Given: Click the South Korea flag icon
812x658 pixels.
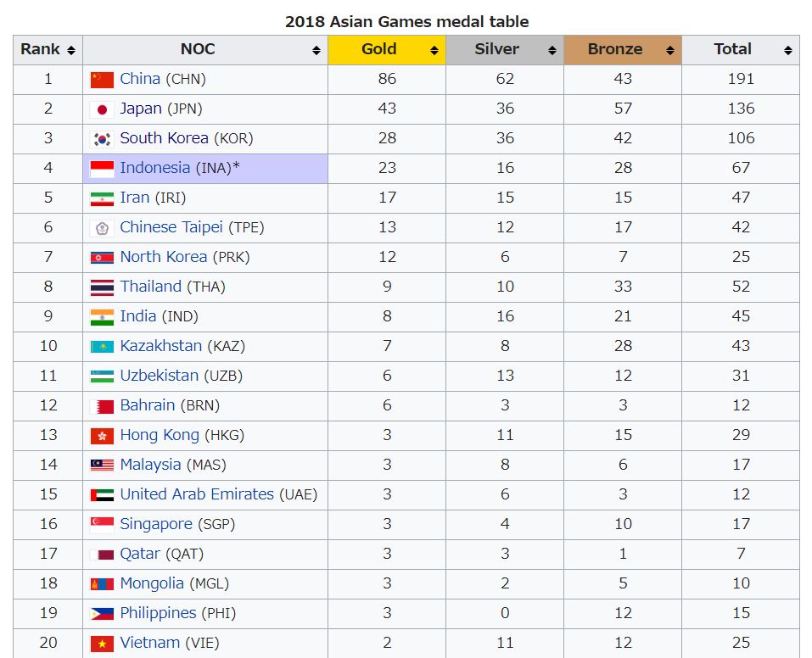Looking at the screenshot, I should click(x=102, y=139).
